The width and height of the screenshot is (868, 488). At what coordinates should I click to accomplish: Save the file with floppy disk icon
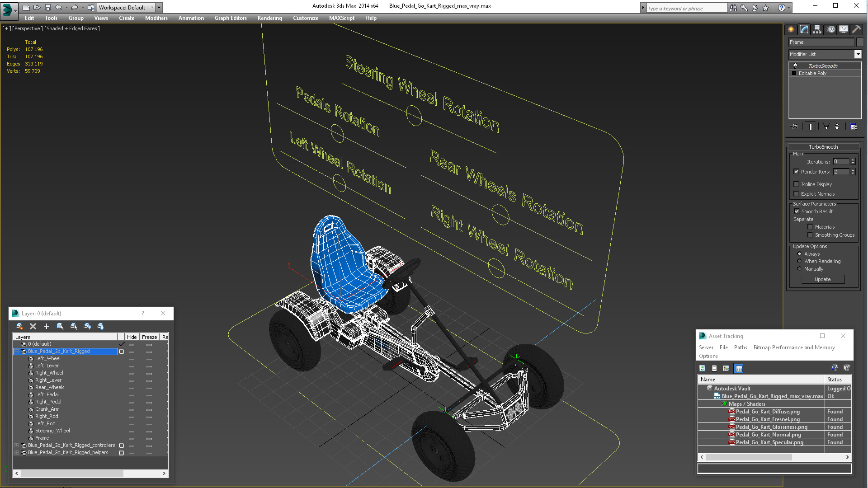(47, 7)
